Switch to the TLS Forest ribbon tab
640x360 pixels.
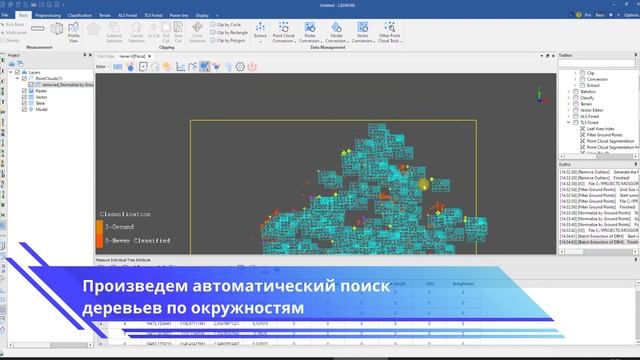coord(153,15)
